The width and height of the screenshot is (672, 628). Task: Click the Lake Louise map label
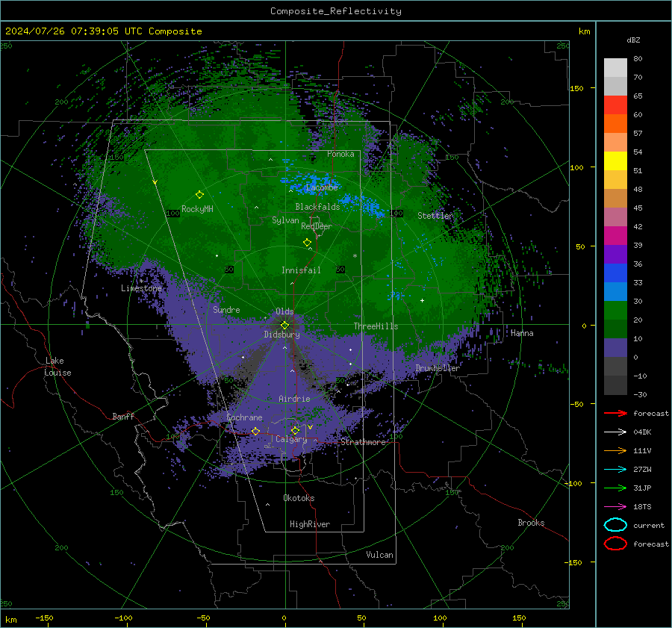[58, 367]
